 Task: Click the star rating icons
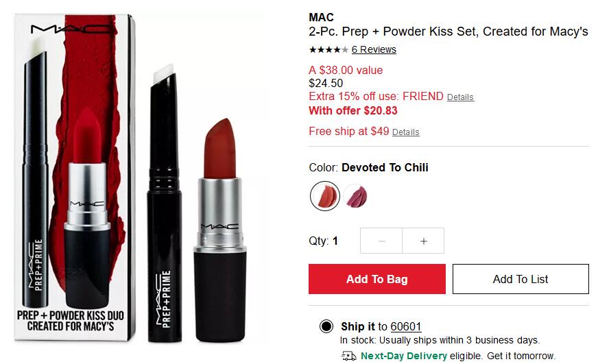(328, 49)
